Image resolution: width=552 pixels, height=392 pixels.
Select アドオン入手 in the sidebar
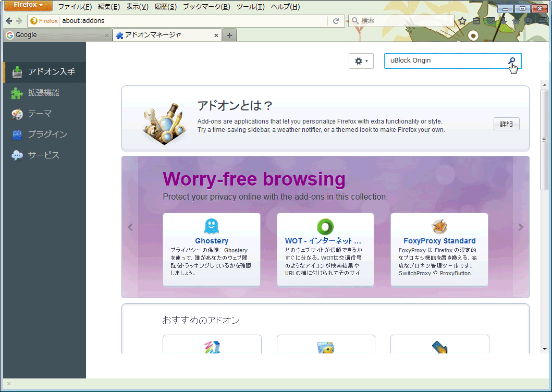click(45, 72)
